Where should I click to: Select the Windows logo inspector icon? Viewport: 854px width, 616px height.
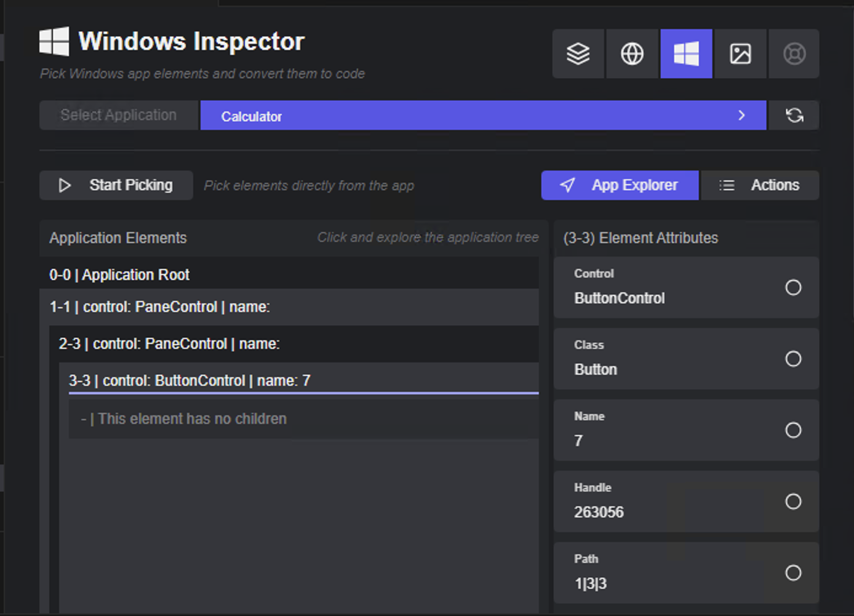(x=686, y=54)
